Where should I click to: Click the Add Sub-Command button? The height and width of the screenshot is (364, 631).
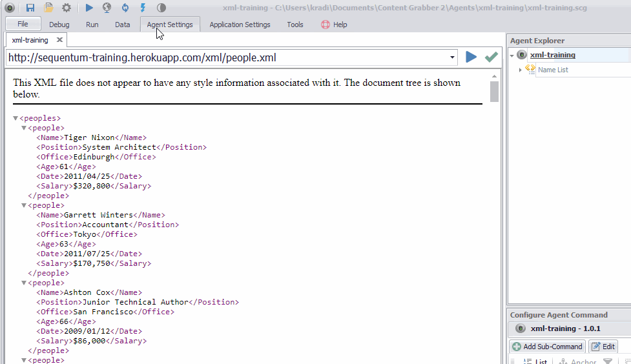[x=548, y=347]
